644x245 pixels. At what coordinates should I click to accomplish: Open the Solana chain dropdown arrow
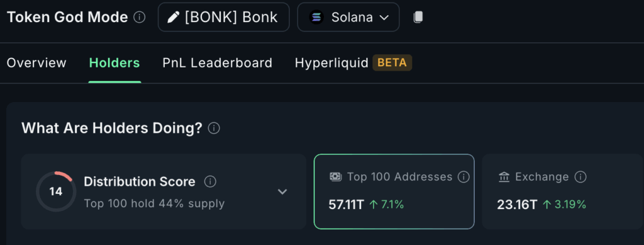point(384,18)
